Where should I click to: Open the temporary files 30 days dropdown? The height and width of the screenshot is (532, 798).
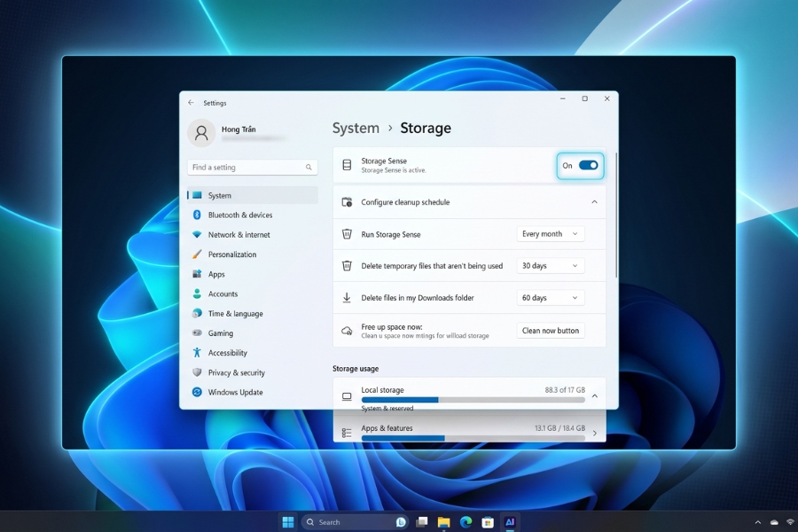(550, 266)
